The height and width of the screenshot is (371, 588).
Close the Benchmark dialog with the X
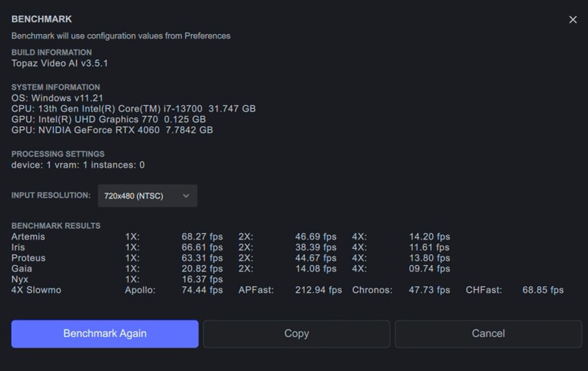[573, 19]
